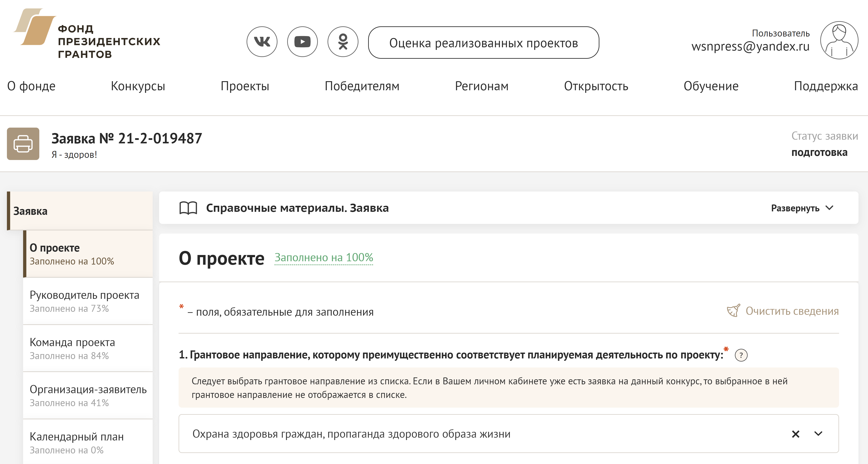
Task: Click the question mark help icon
Action: pyautogui.click(x=741, y=355)
